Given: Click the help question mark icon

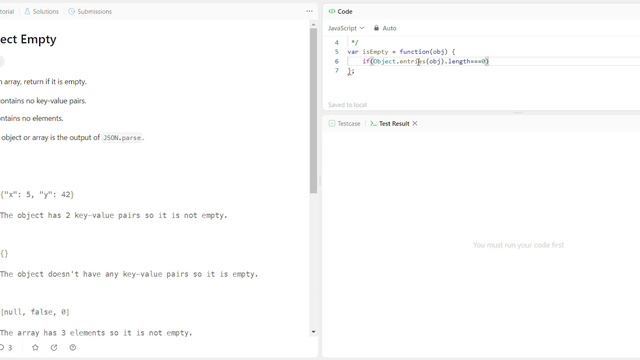Looking at the screenshot, I should click(x=73, y=347).
